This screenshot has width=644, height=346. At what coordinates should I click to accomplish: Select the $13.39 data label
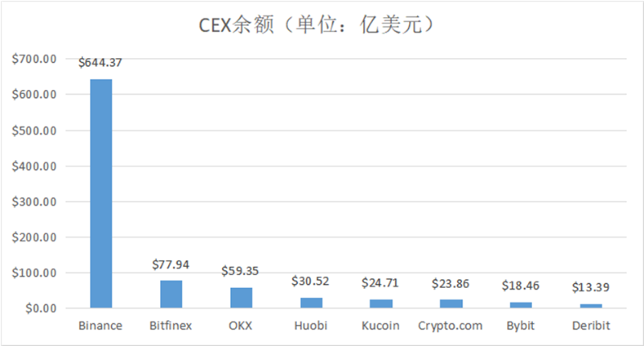591,287
